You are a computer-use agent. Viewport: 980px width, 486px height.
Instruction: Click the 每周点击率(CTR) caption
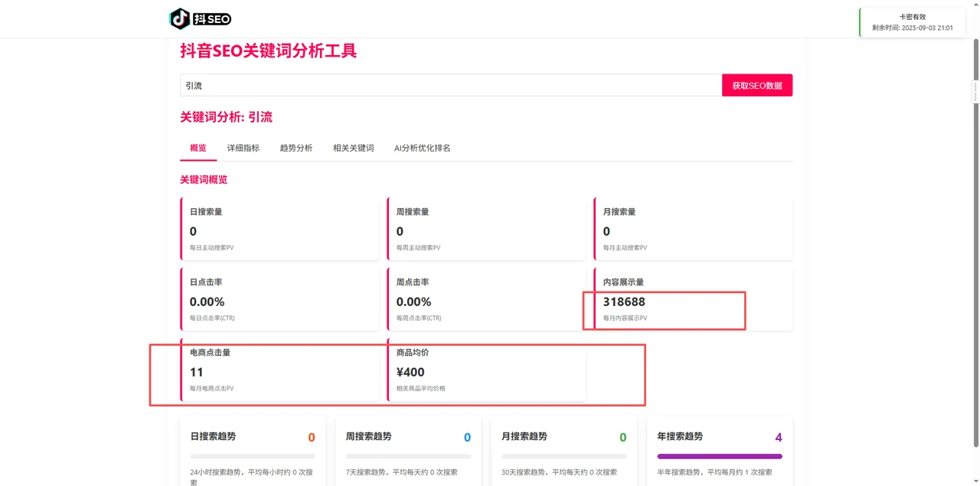[419, 318]
